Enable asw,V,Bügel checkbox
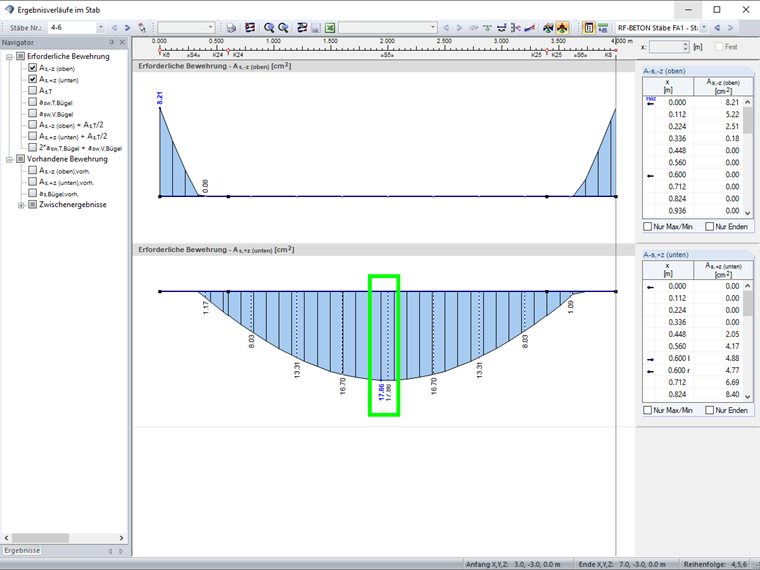Image resolution: width=760 pixels, height=570 pixels. click(x=32, y=113)
